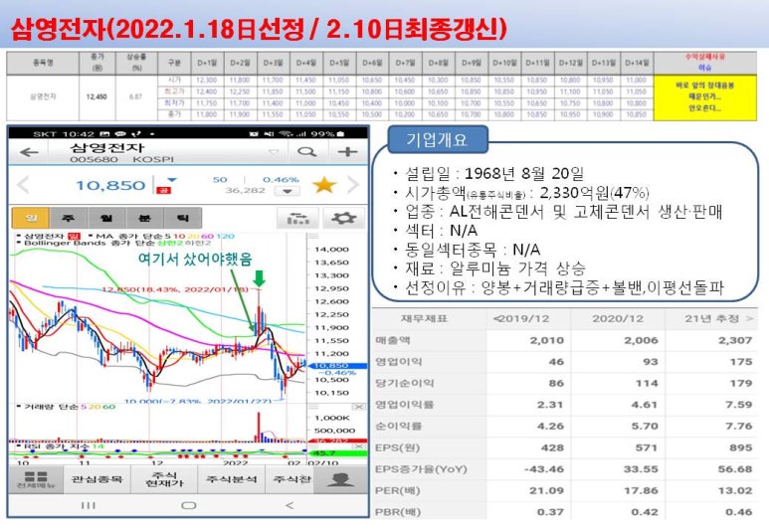The width and height of the screenshot is (769, 532).
Task: Click the Bollinger Bands legend label
Action: pyautogui.click(x=113, y=243)
